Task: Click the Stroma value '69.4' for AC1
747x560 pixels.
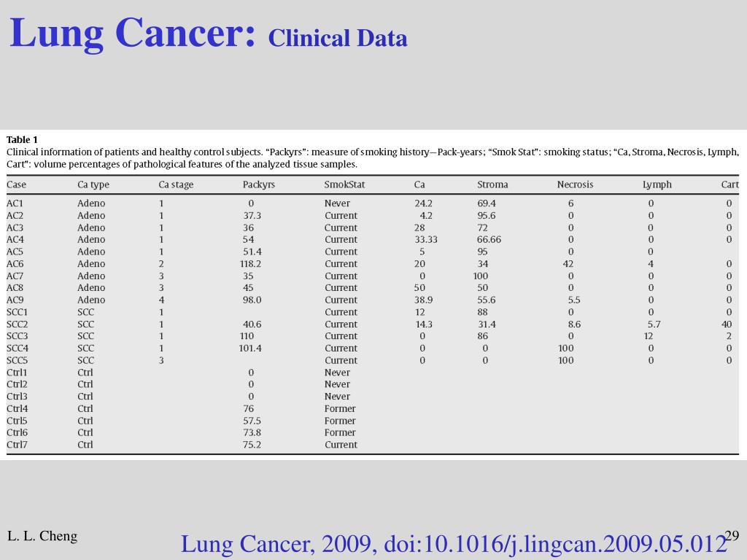Action: (487, 203)
